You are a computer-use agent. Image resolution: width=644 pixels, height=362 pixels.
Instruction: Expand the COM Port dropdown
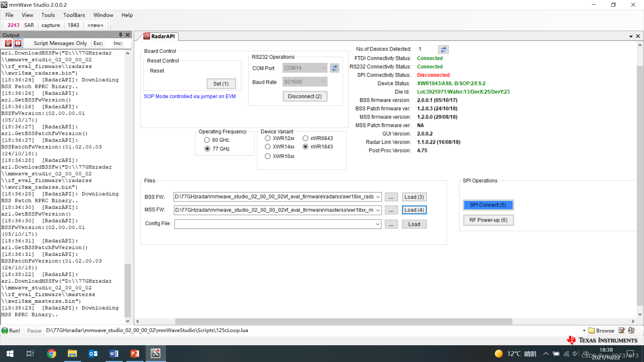coord(323,68)
